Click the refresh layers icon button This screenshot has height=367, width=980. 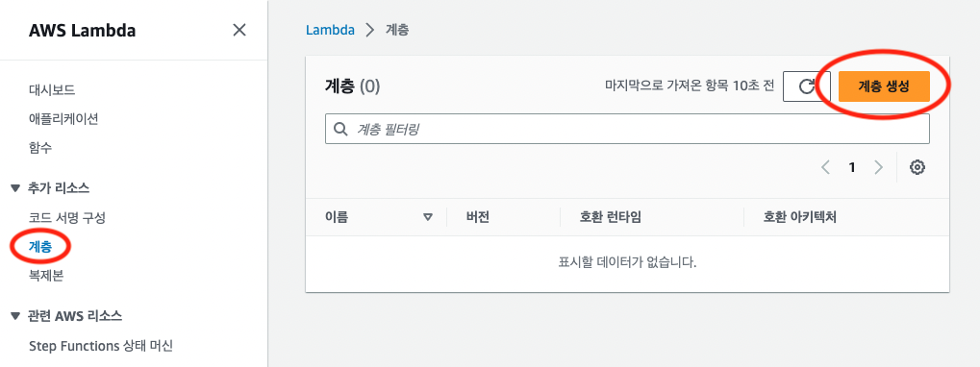coord(806,86)
